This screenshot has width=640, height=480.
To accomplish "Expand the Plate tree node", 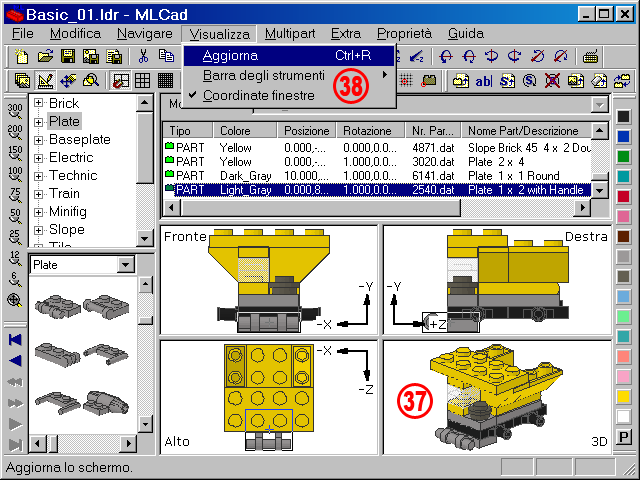I will pyautogui.click(x=38, y=122).
